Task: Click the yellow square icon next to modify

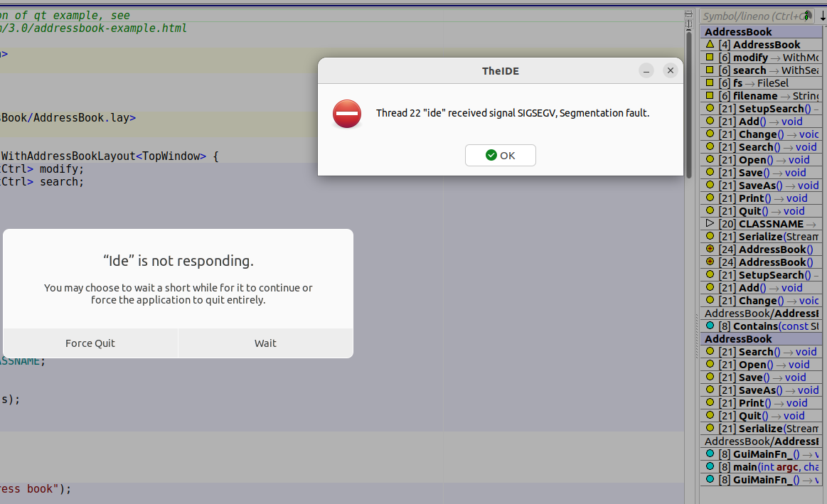Action: coord(710,57)
